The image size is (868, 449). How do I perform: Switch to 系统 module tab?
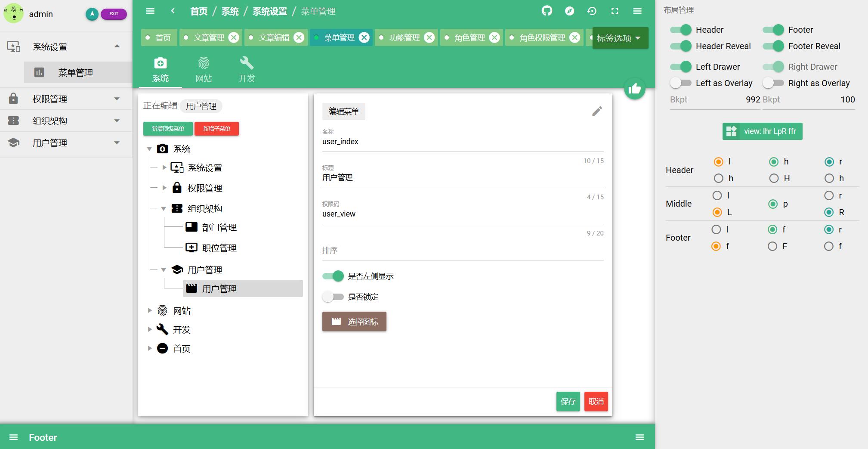[161, 69]
